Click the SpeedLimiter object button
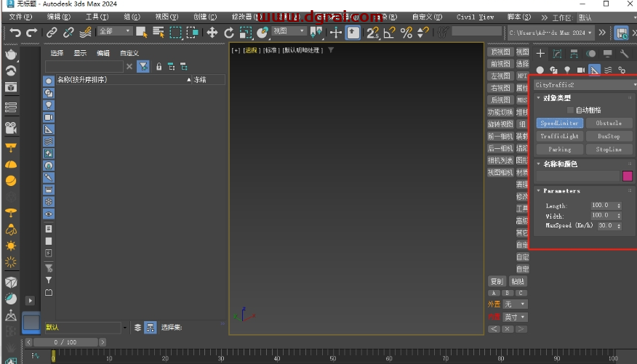This screenshot has height=364, width=637. point(559,123)
